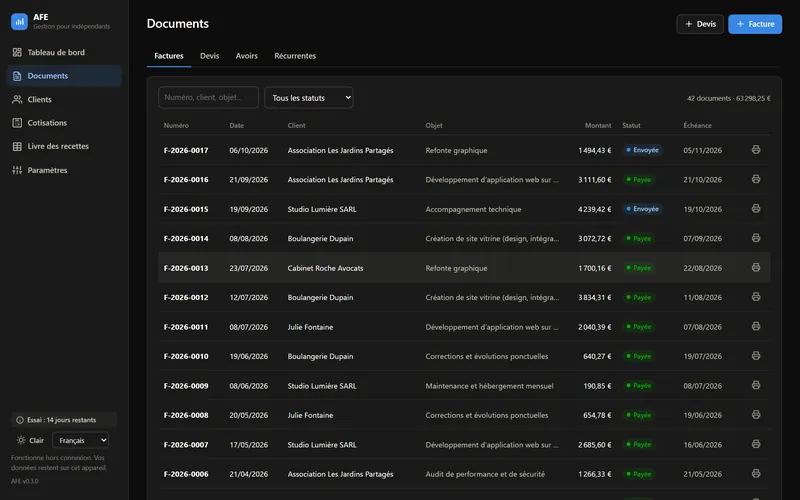Click the 42 documents total summary

pyautogui.click(x=728, y=98)
